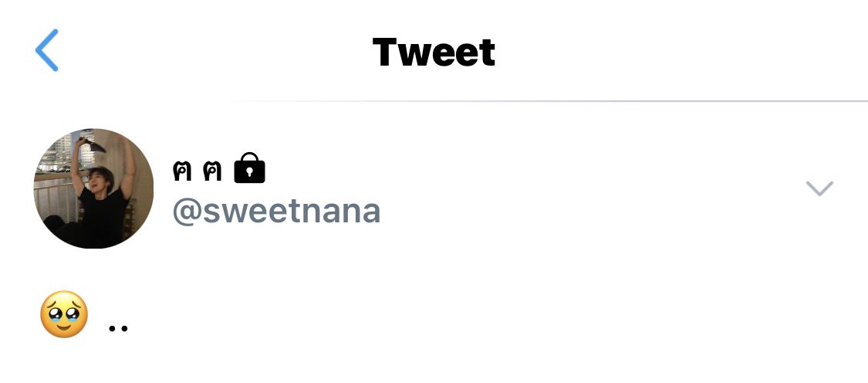
Task: Click the two dots in tweet text
Action: pyautogui.click(x=118, y=328)
